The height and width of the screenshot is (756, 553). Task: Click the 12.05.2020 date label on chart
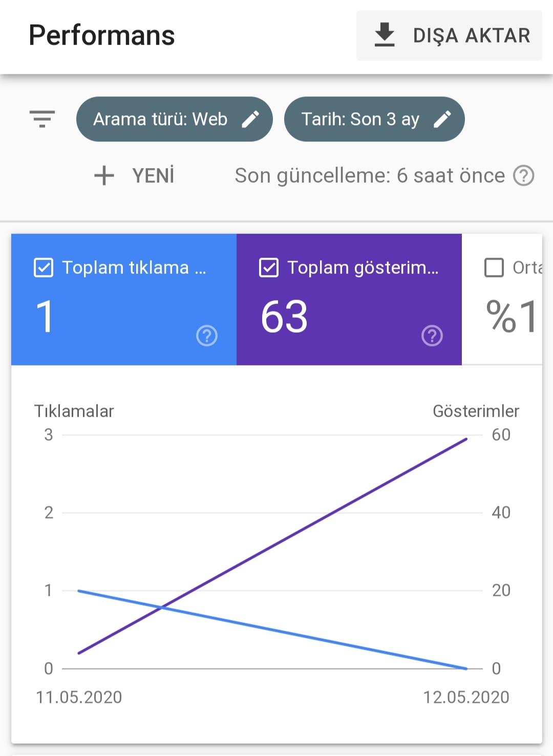[466, 697]
